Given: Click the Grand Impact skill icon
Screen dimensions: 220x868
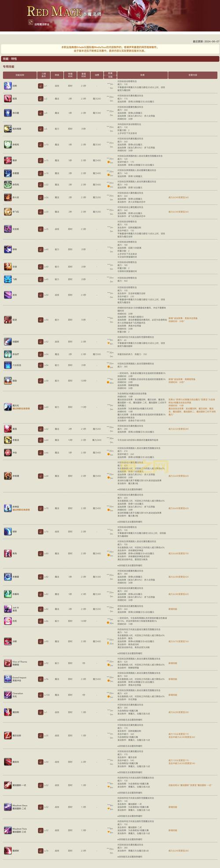Looking at the screenshot, I should click(x=8, y=679).
